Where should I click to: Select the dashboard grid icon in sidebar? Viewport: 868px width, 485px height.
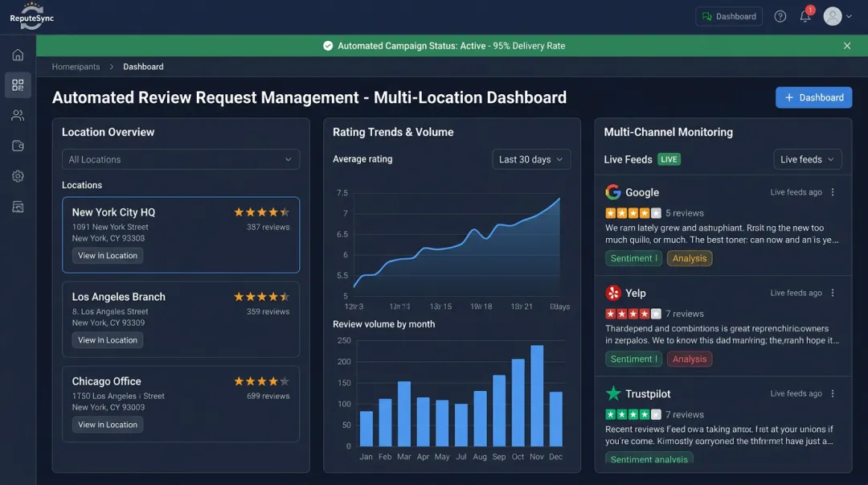[18, 84]
